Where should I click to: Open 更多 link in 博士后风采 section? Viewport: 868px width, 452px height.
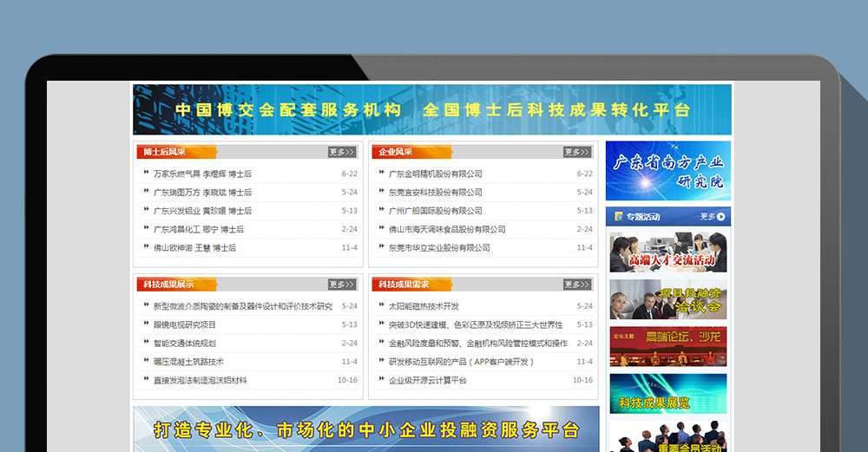[x=342, y=152]
